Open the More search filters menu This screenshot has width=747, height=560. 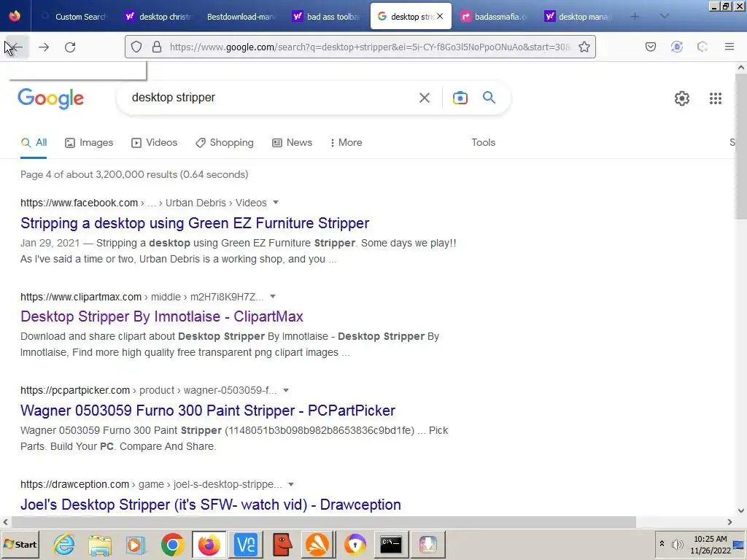coord(346,142)
